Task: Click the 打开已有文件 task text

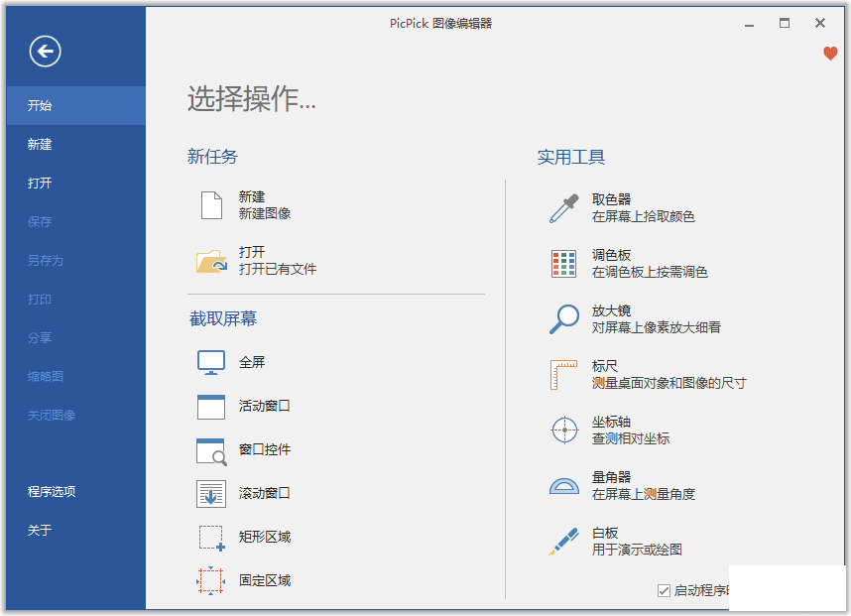Action: (278, 269)
